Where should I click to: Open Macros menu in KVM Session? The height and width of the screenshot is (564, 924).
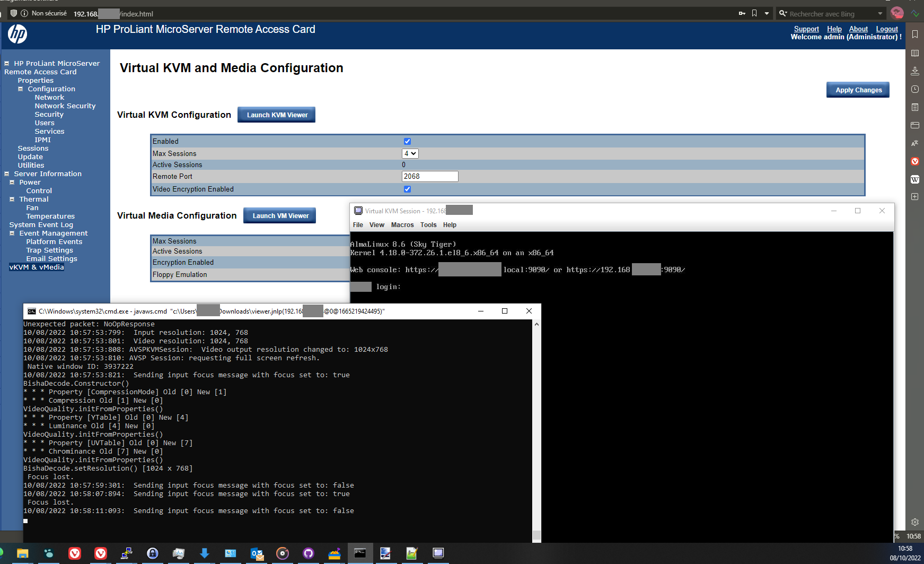402,225
